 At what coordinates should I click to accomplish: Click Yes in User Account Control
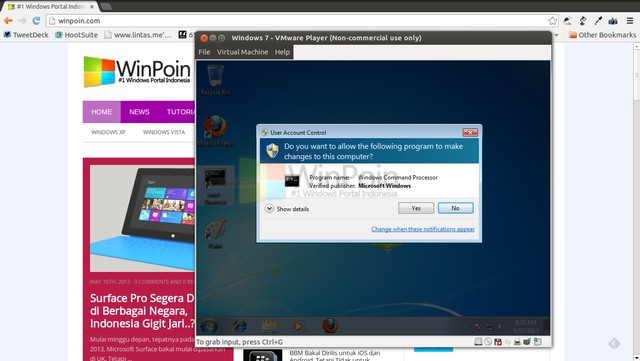(416, 208)
